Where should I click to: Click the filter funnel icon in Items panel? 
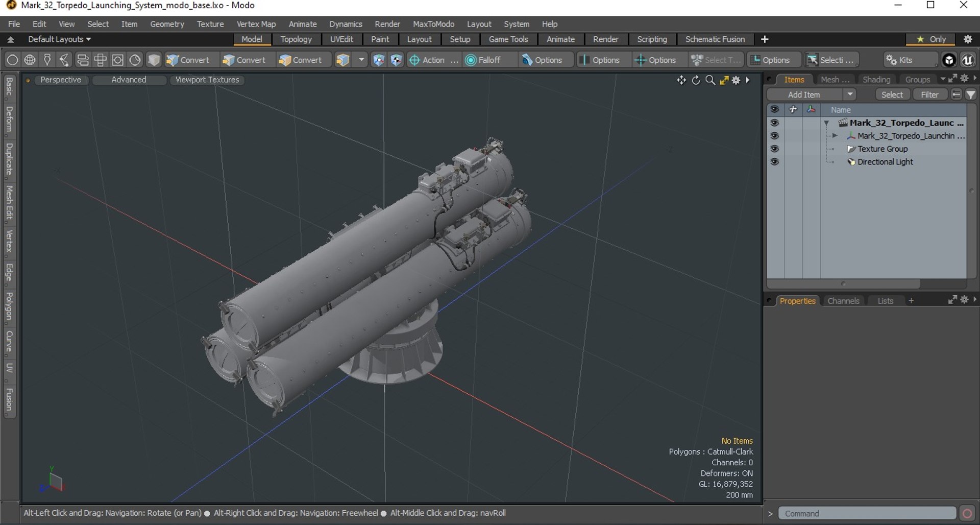pos(971,94)
